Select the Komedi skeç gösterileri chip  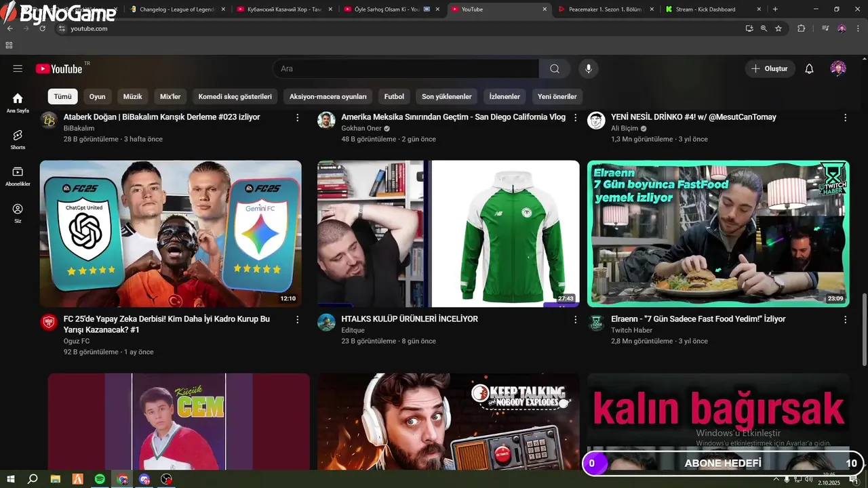pos(235,96)
